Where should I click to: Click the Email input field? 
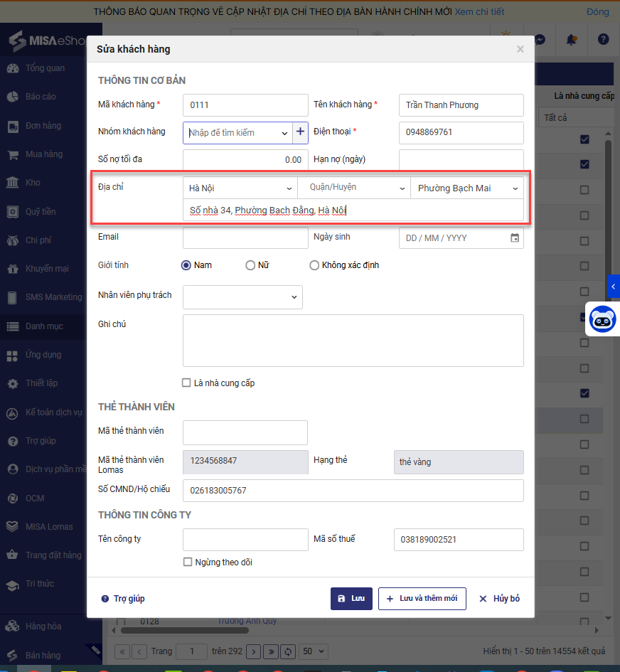(245, 238)
